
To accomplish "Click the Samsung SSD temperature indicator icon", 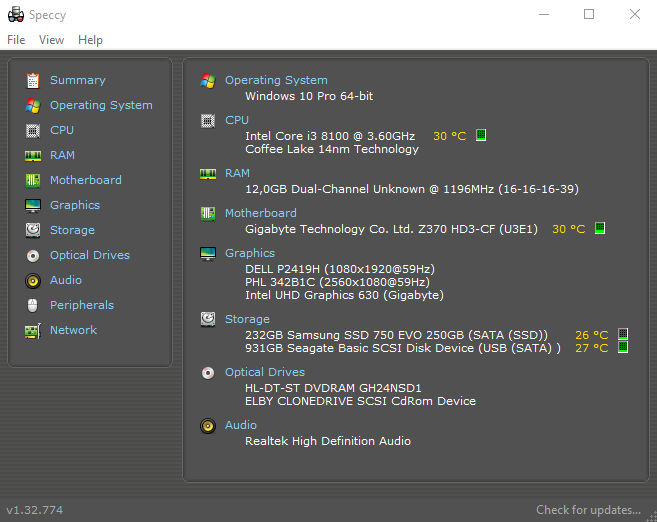I will pyautogui.click(x=623, y=334).
